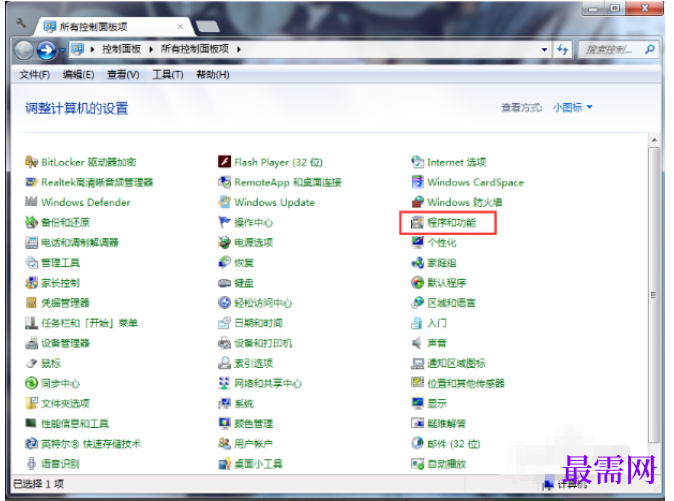The height and width of the screenshot is (501, 674).
Task: Expand the arrow after 所有控制面板项 breadcrumb
Action: (x=239, y=49)
